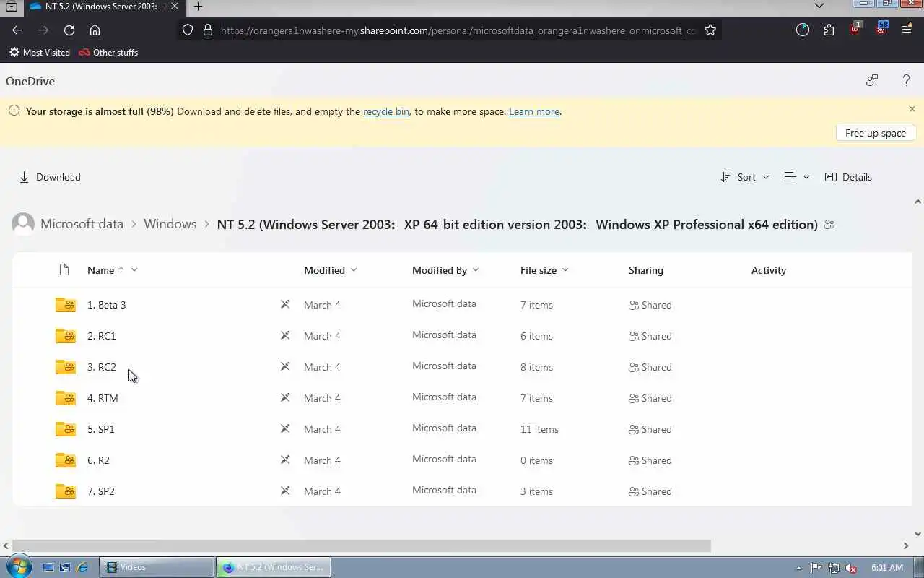Viewport: 924px width, 578px height.
Task: Follow the Learn more link
Action: [534, 111]
